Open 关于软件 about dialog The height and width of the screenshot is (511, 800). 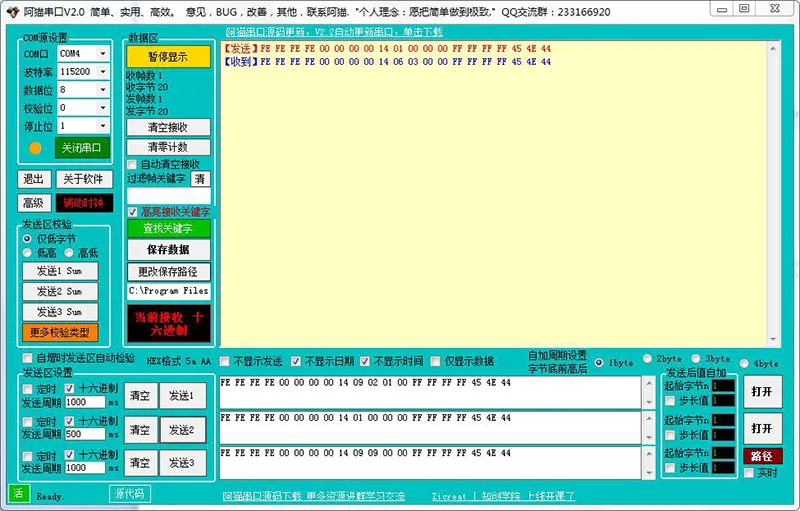(x=83, y=179)
